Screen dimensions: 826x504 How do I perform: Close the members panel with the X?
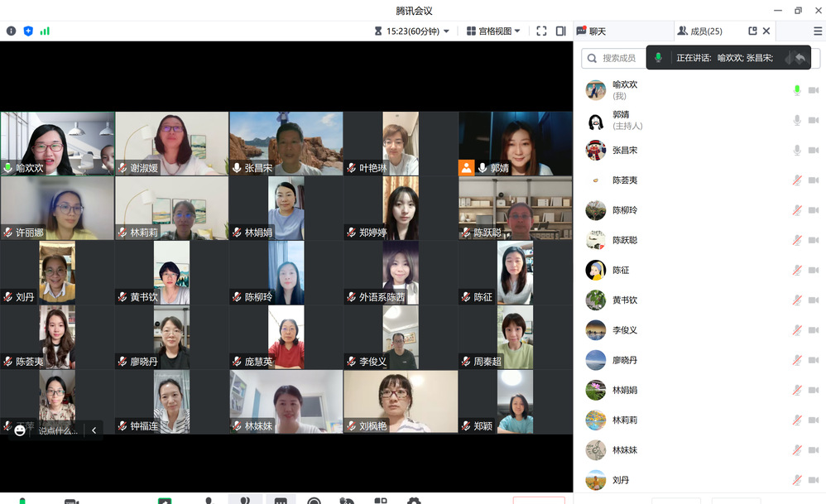point(766,31)
